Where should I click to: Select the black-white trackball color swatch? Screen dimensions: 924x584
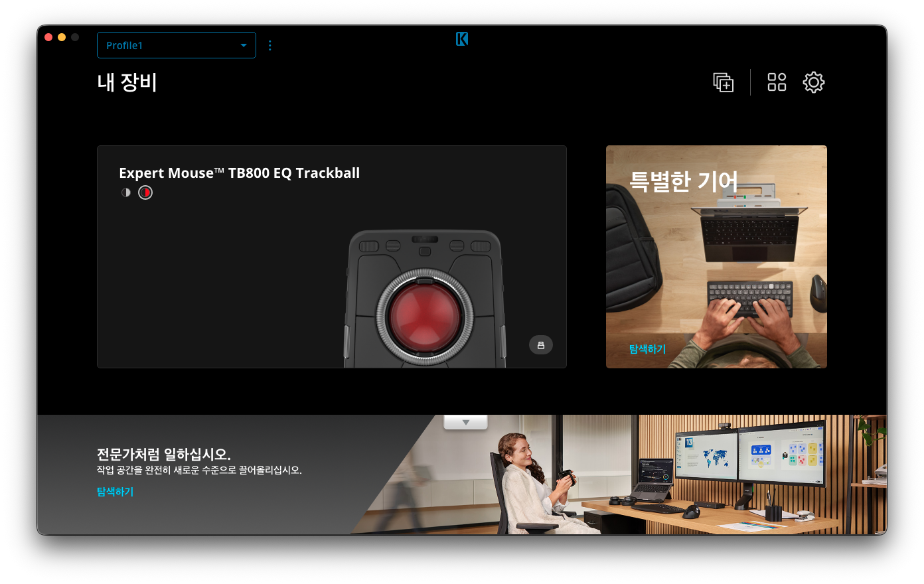(x=126, y=192)
